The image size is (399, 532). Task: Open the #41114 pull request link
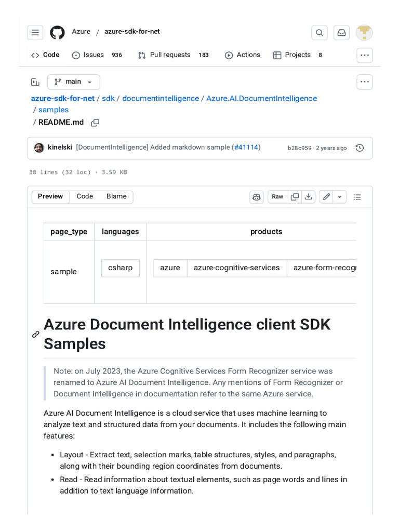point(246,148)
